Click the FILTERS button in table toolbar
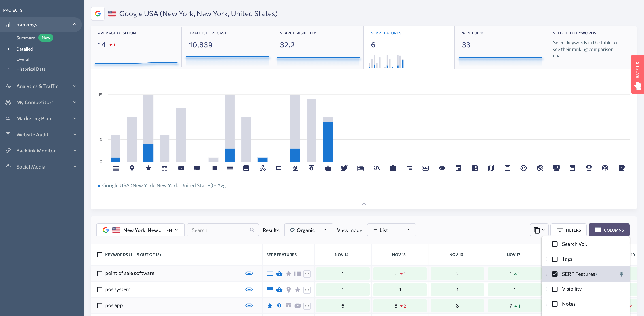This screenshot has width=644, height=316. (x=569, y=230)
